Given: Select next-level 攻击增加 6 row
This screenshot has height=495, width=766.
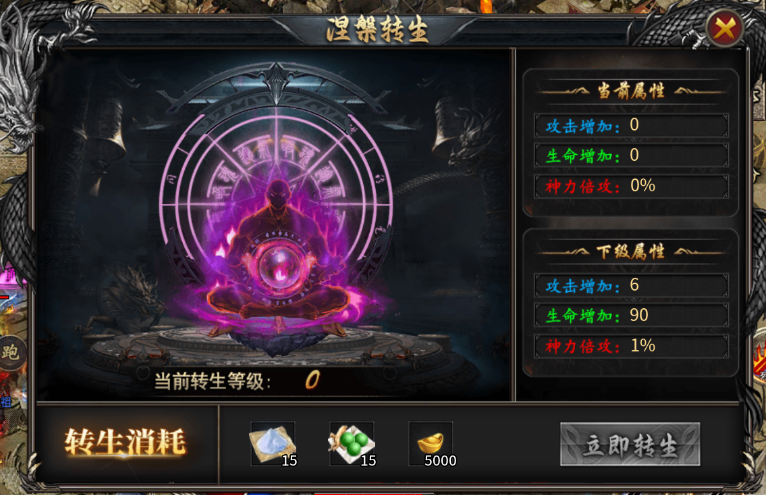Looking at the screenshot, I should point(631,285).
